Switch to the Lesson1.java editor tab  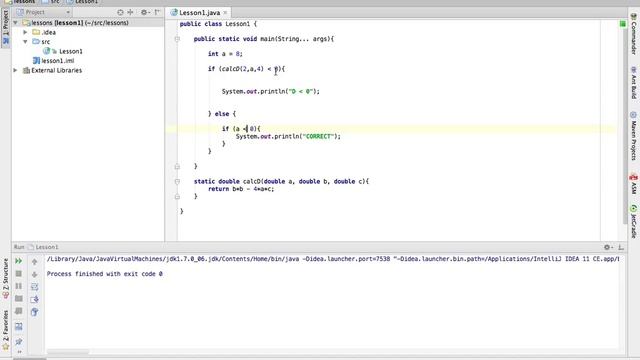click(199, 13)
